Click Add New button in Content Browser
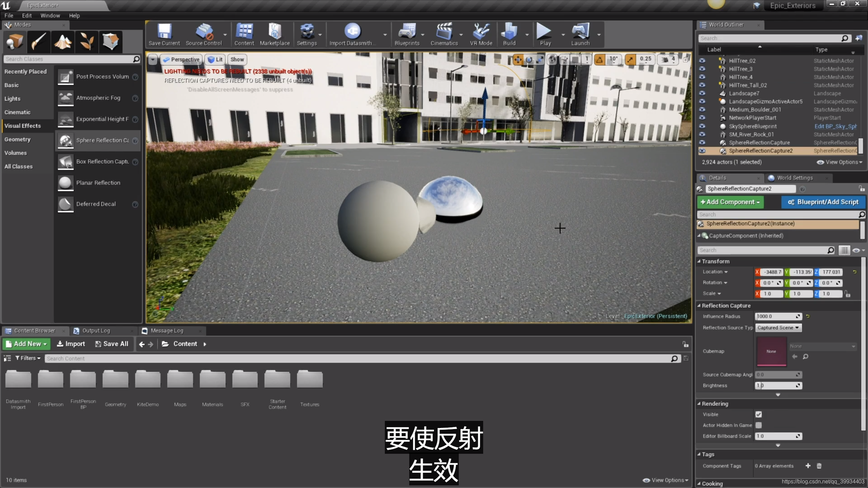 (26, 344)
